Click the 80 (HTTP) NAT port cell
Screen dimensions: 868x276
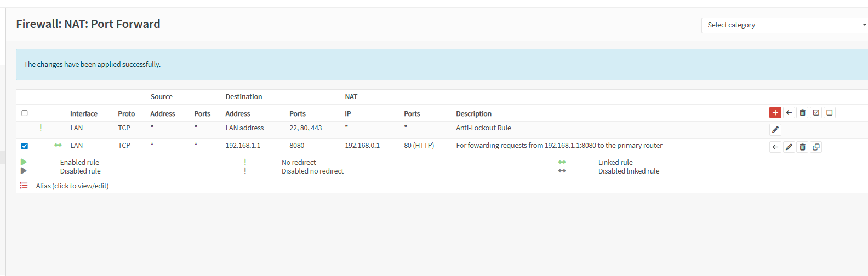tap(419, 146)
